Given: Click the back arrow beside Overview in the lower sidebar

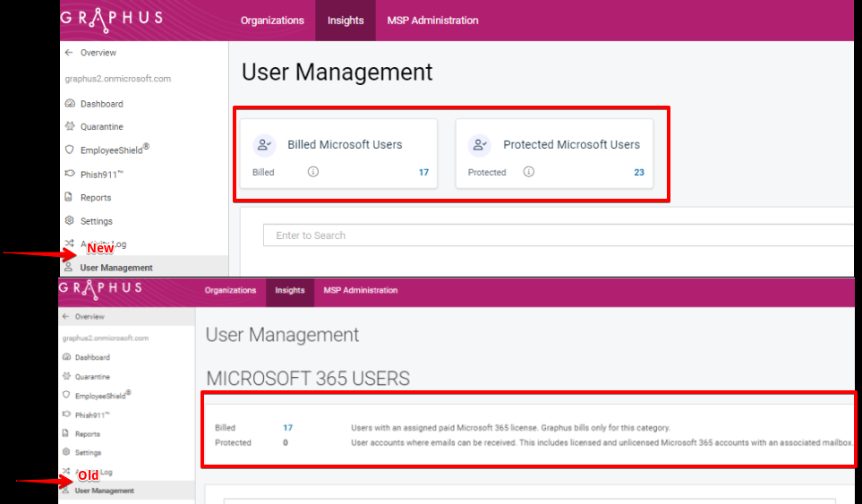Looking at the screenshot, I should pyautogui.click(x=66, y=317).
